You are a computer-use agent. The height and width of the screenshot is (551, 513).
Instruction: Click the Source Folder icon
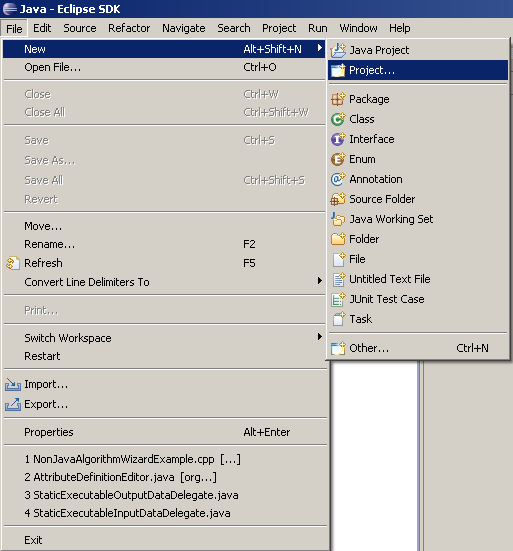point(338,199)
